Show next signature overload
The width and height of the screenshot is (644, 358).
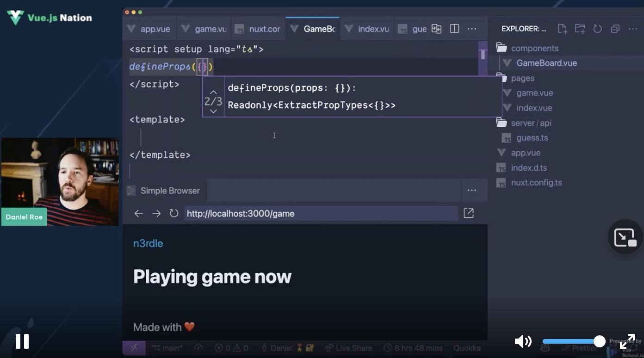pos(213,111)
